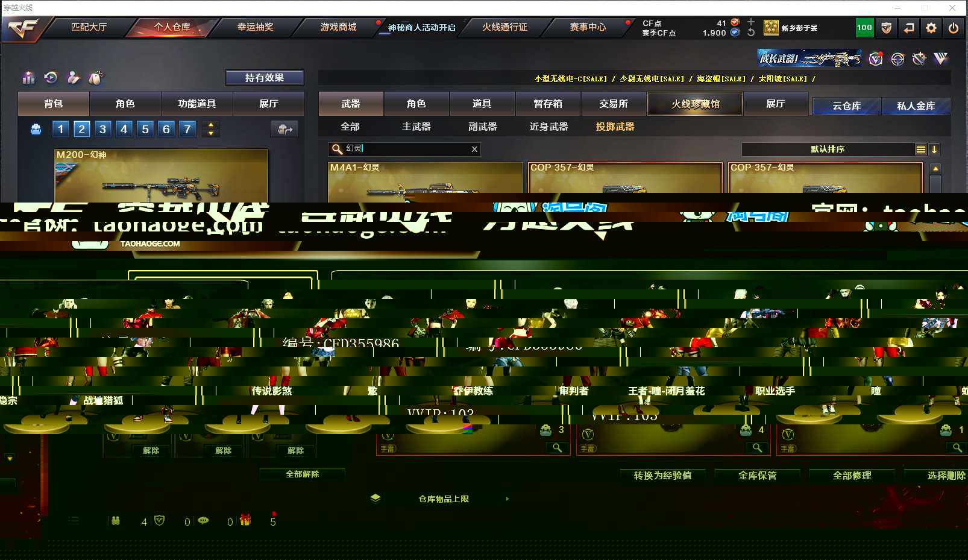
Task: Switch to the 交易所 tab
Action: pyautogui.click(x=614, y=104)
